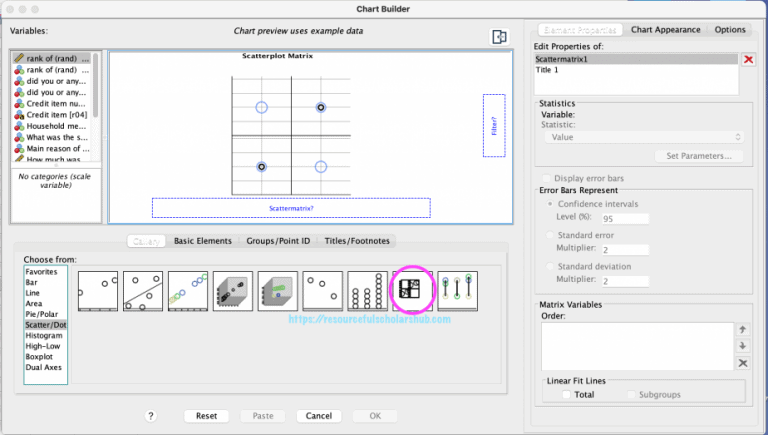
Task: Select the Simple 3-D Scatter icon
Action: coord(233,291)
